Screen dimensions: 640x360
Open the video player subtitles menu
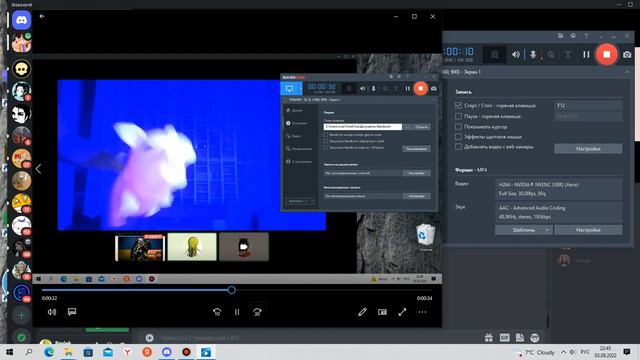72,312
